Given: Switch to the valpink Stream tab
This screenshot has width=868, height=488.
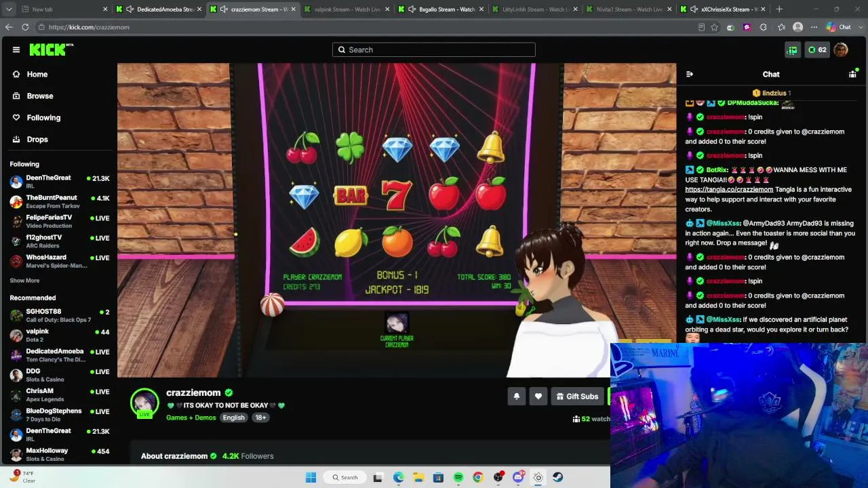Looking at the screenshot, I should pos(347,9).
